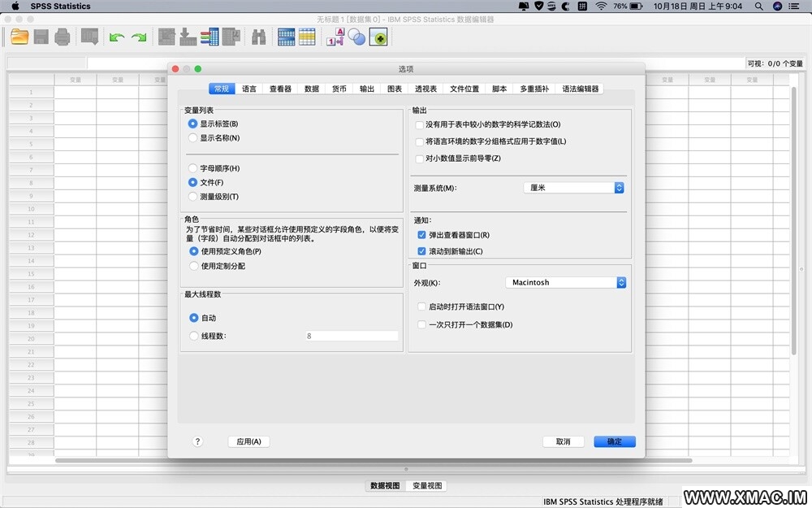Open the 多重插补 tab

pyautogui.click(x=534, y=89)
